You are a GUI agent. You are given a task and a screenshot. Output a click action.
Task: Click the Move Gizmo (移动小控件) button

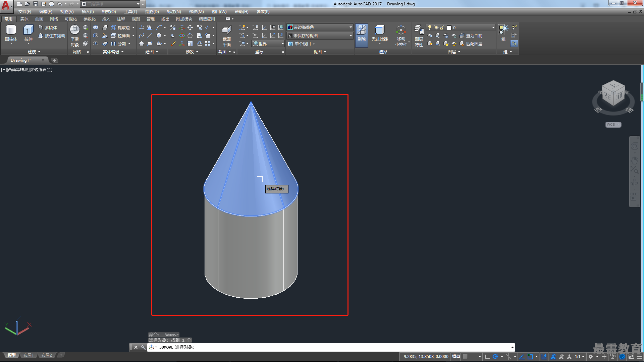[x=401, y=36]
